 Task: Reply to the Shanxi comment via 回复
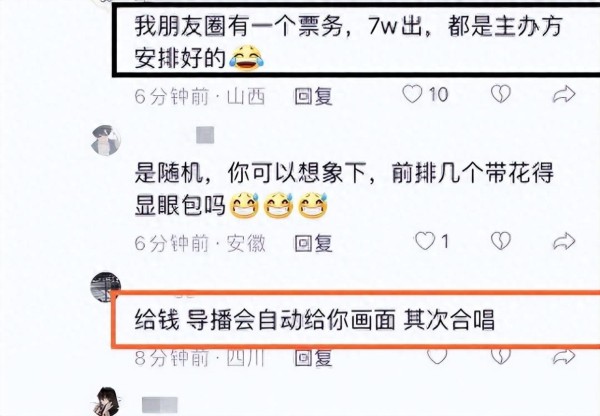(x=313, y=96)
